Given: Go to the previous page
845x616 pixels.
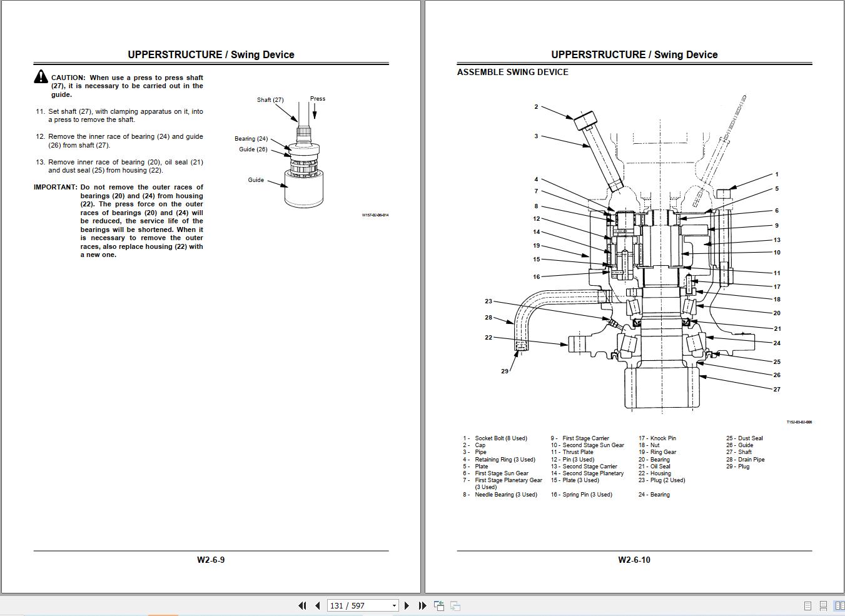Looking at the screenshot, I should 318,605.
